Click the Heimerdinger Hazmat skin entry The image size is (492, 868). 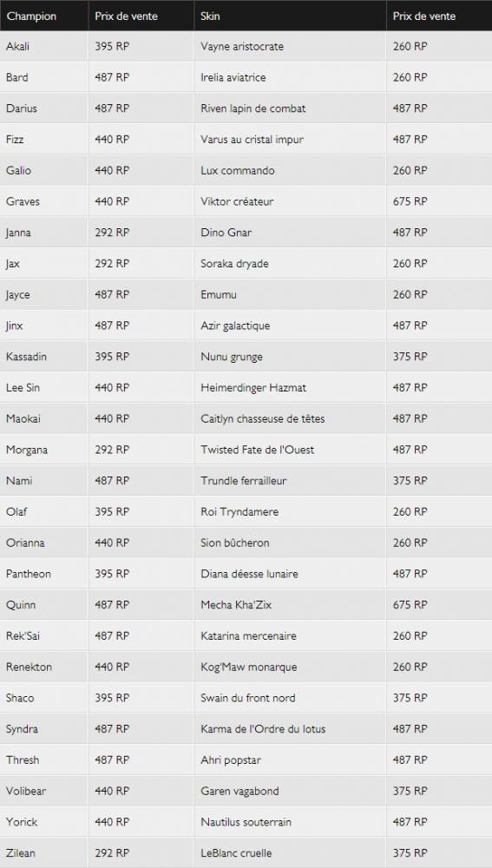pyautogui.click(x=253, y=387)
